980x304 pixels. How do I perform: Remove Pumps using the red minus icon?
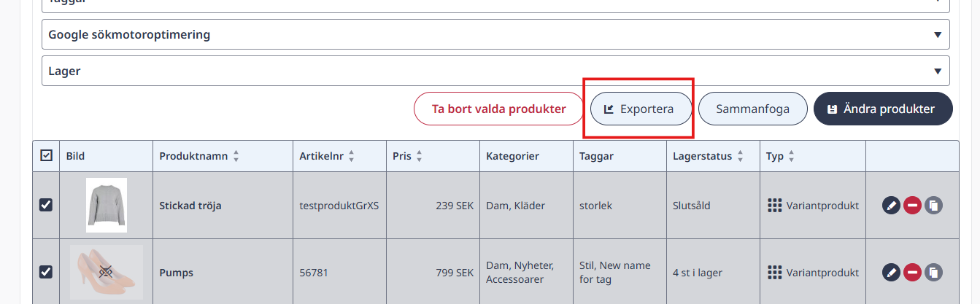(x=912, y=273)
